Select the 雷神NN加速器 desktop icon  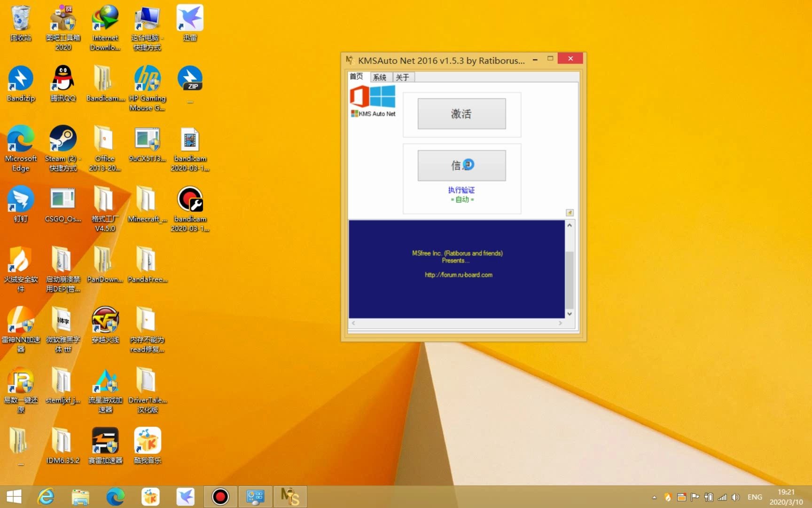point(21,330)
